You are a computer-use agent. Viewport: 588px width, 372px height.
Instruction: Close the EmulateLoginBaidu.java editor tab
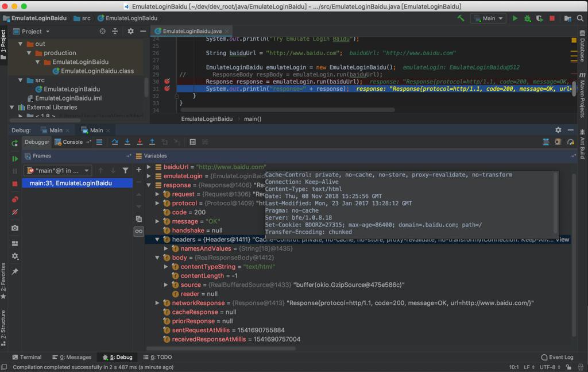(x=227, y=31)
